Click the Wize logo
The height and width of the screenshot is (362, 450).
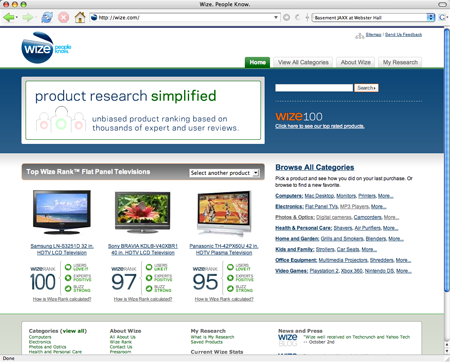tap(46, 48)
